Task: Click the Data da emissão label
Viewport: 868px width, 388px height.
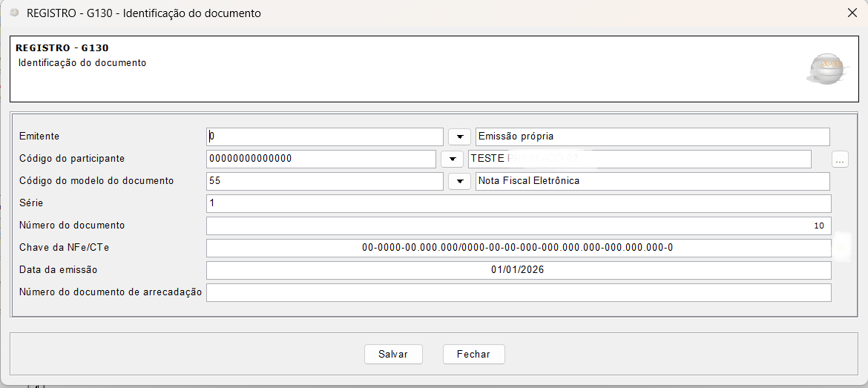Action: tap(58, 270)
